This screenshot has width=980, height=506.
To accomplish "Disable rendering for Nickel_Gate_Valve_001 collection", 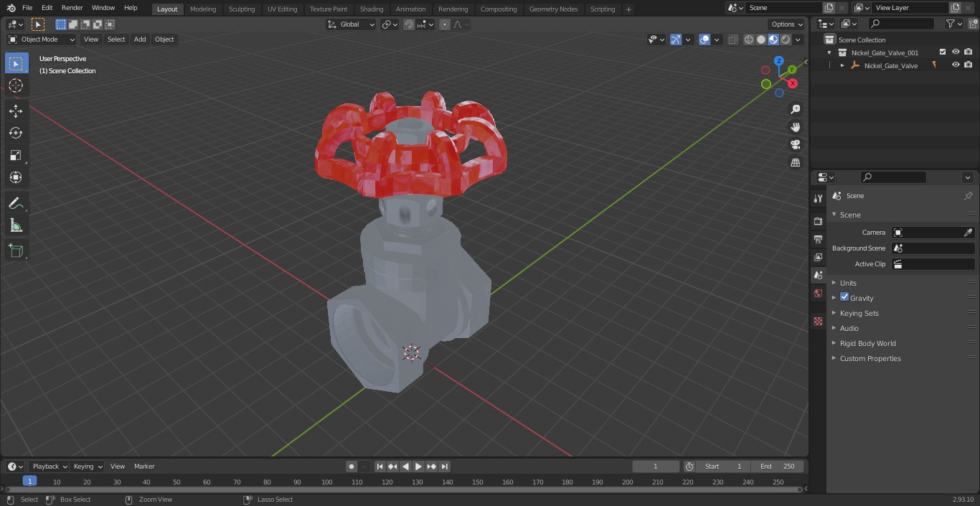I will [x=969, y=52].
